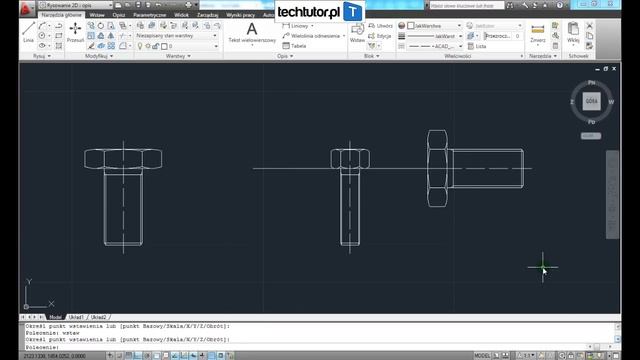Image resolution: width=640 pixels, height=360 pixels.
Task: Click the copy clip icon in Schowek panel
Action: pyautogui.click(x=589, y=36)
